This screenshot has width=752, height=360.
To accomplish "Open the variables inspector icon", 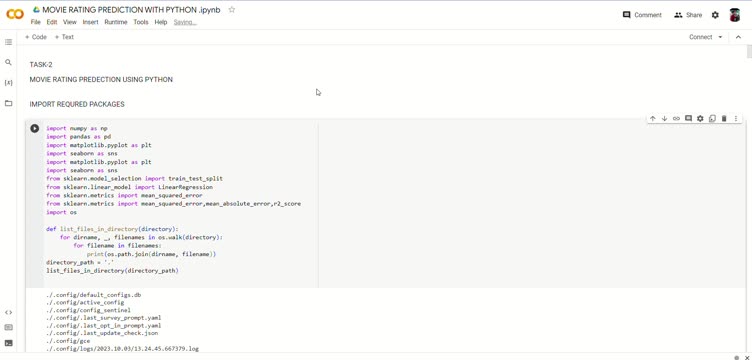I will [8, 82].
